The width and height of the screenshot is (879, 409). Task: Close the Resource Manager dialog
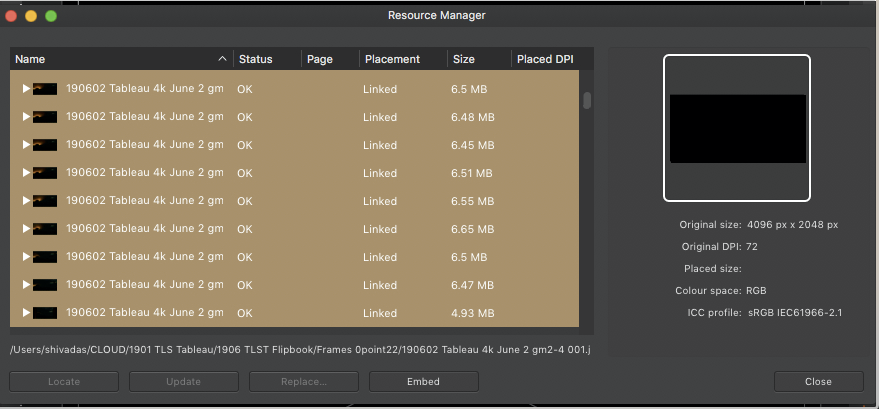(818, 382)
